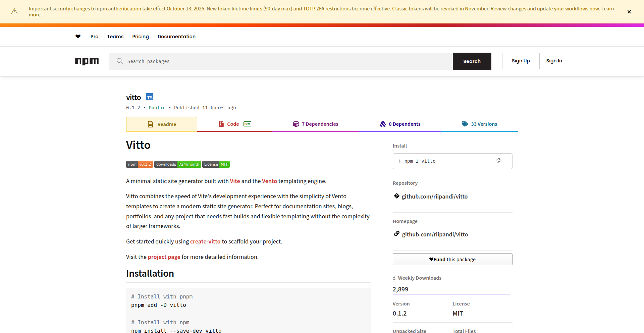Dismiss the security notice banner
This screenshot has height=333, width=644.
[x=629, y=12]
